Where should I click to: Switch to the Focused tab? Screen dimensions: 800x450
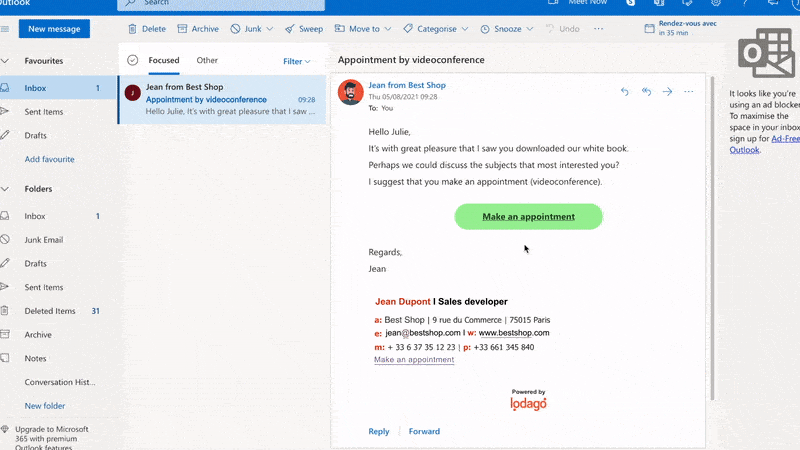coord(164,60)
